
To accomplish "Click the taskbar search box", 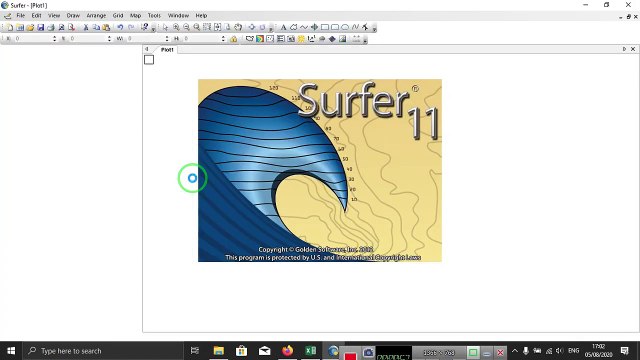I will (x=103, y=351).
